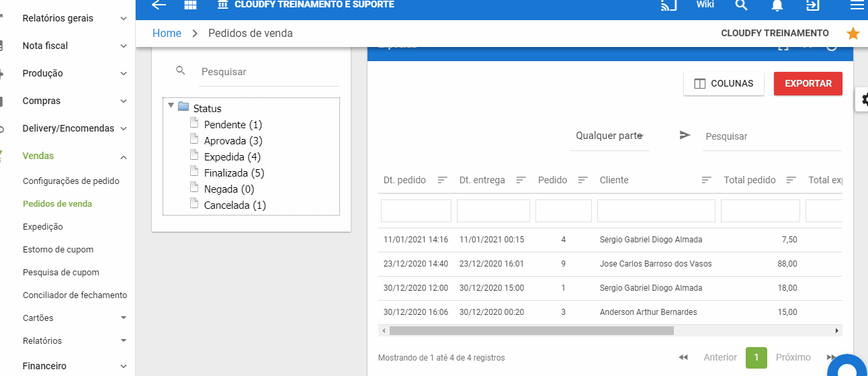Click the Wiki link in top bar
The width and height of the screenshot is (868, 376).
click(705, 5)
